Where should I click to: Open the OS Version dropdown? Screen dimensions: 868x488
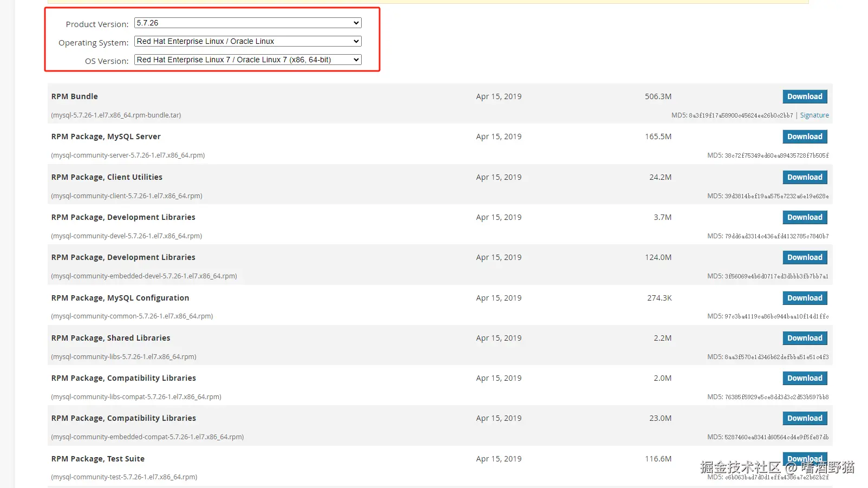click(x=247, y=60)
